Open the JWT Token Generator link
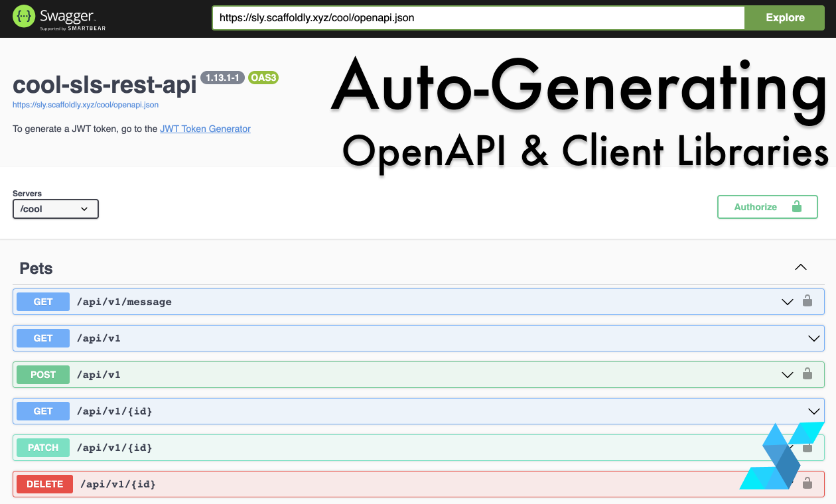 tap(205, 129)
